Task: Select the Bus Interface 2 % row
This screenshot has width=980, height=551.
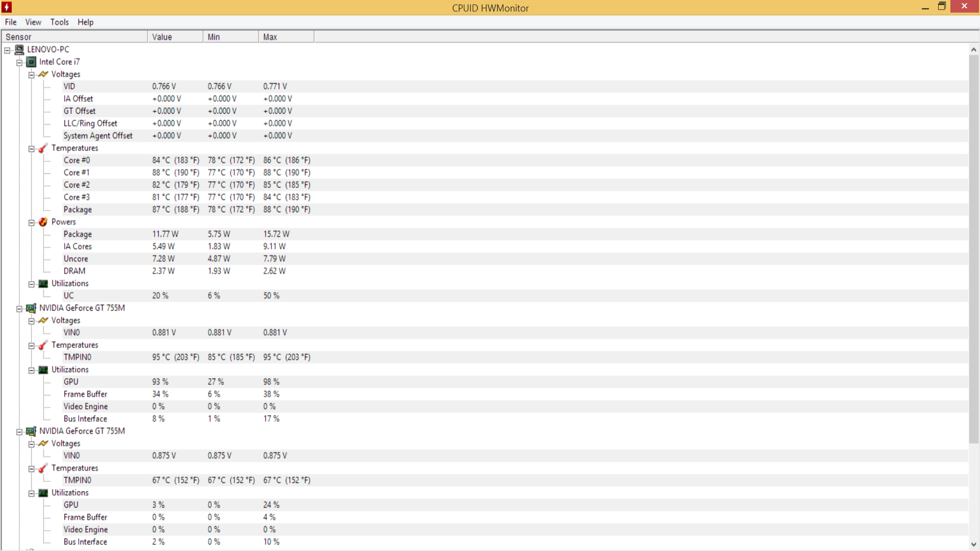Action: 515,542
